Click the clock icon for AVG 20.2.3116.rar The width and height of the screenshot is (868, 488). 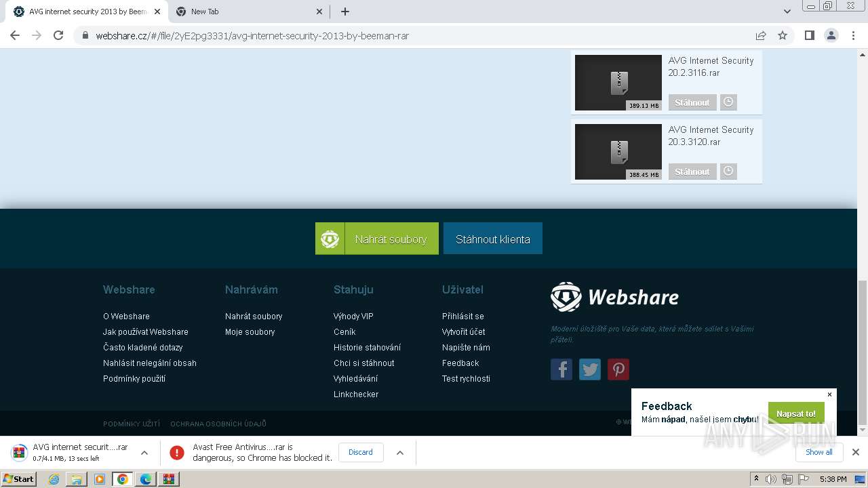(728, 102)
